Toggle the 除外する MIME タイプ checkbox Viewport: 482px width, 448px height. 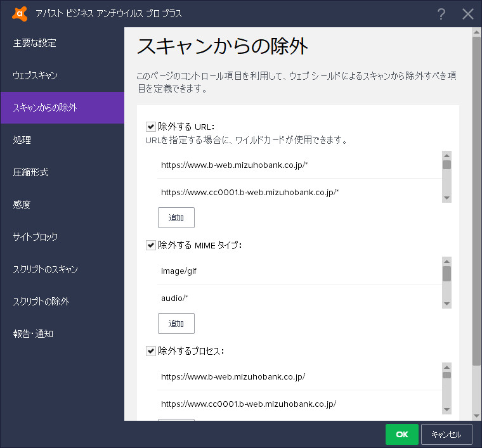[x=151, y=245]
